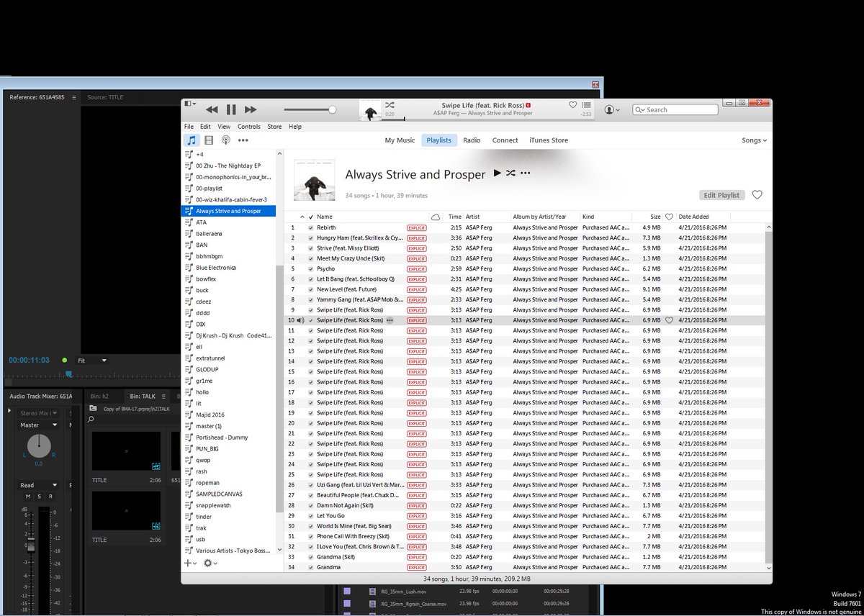Viewport: 864px width, 616px height.
Task: Sort songs by the Name column header
Action: (x=325, y=217)
